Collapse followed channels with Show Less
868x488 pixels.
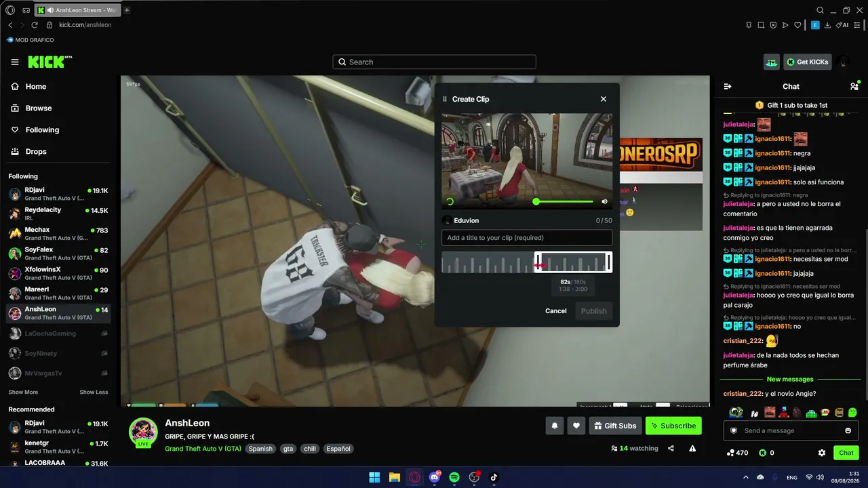pos(94,392)
